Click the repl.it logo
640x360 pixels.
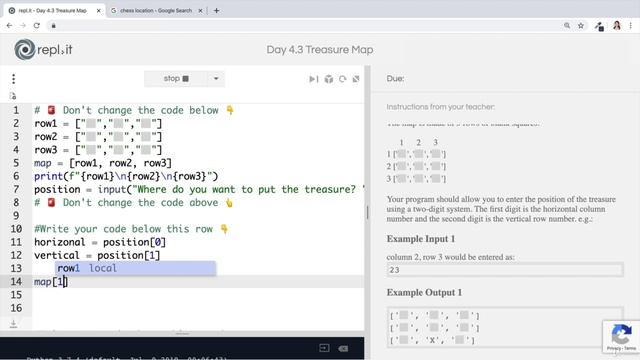(43, 50)
